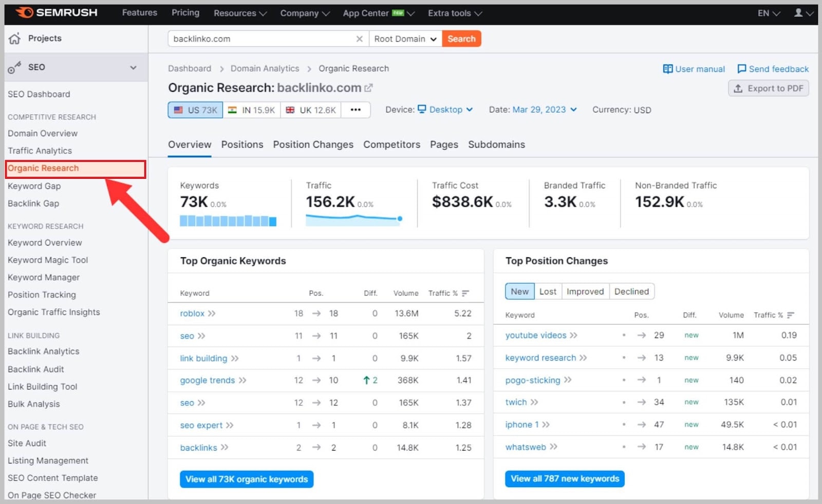Select the US flag database
This screenshot has width=822, height=504.
pyautogui.click(x=195, y=110)
